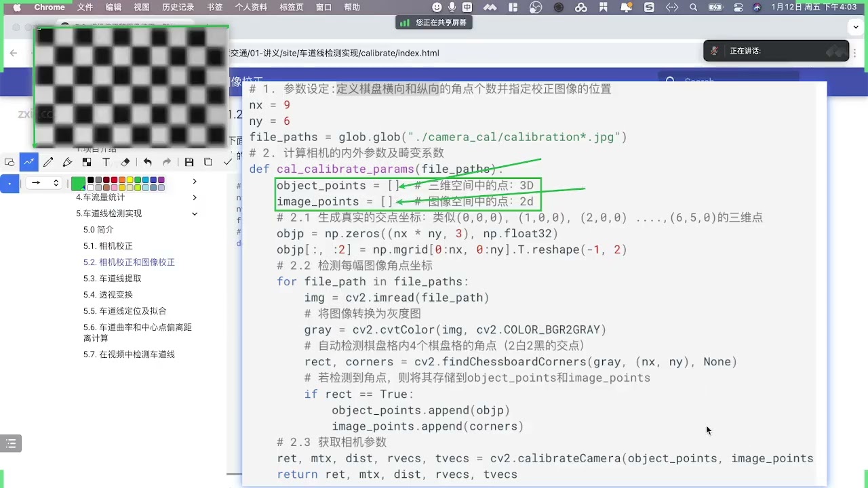Confirm annotation with the checkmark
The image size is (868, 488).
[x=227, y=162]
